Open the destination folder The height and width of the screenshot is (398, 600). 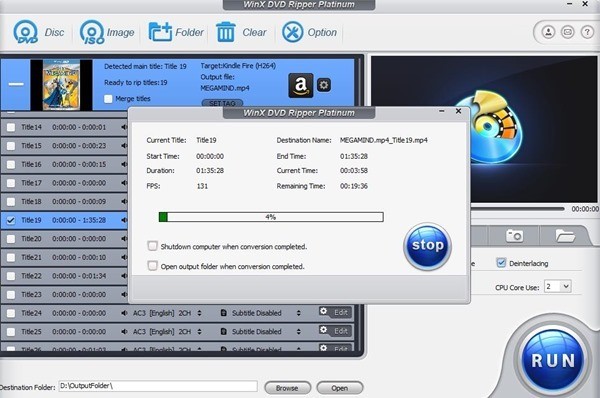click(339, 388)
